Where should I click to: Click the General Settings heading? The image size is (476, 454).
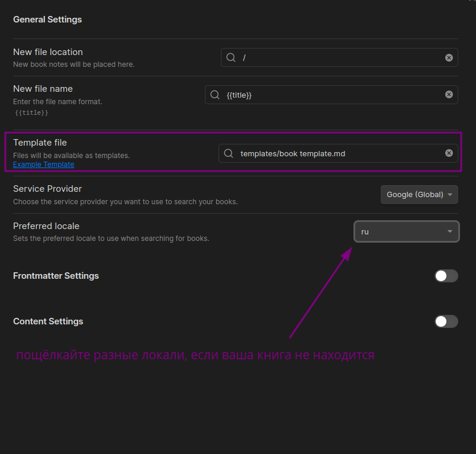click(47, 20)
